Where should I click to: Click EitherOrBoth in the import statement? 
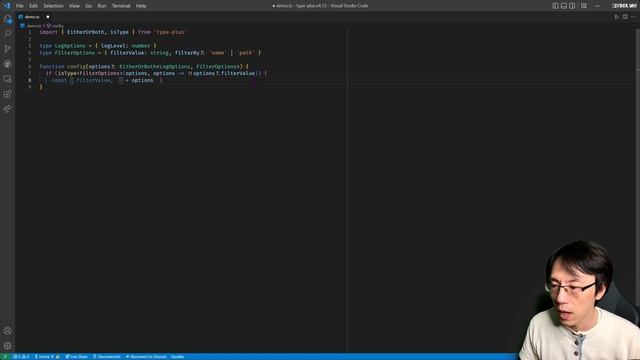coord(86,32)
